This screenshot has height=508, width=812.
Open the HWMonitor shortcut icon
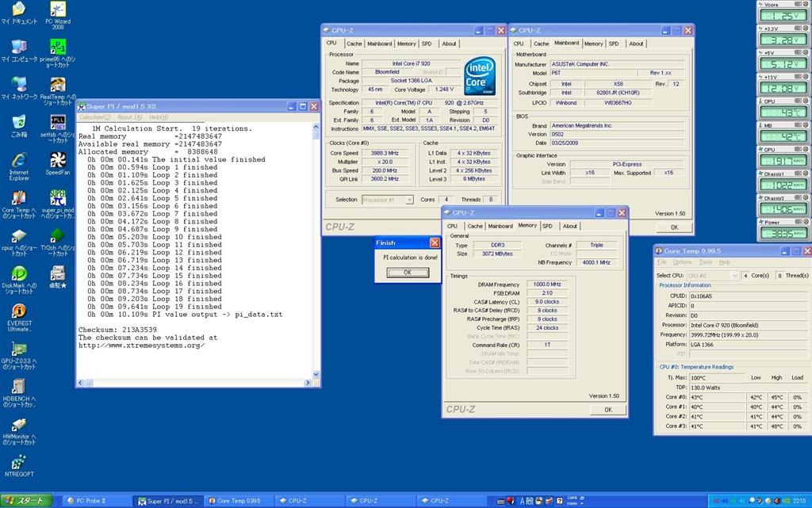[18, 425]
